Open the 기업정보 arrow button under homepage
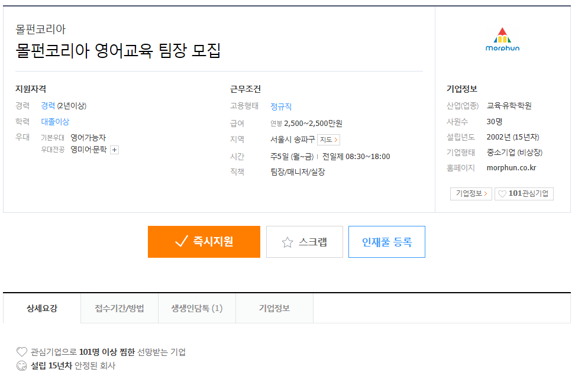This screenshot has width=575, height=392. [x=471, y=193]
